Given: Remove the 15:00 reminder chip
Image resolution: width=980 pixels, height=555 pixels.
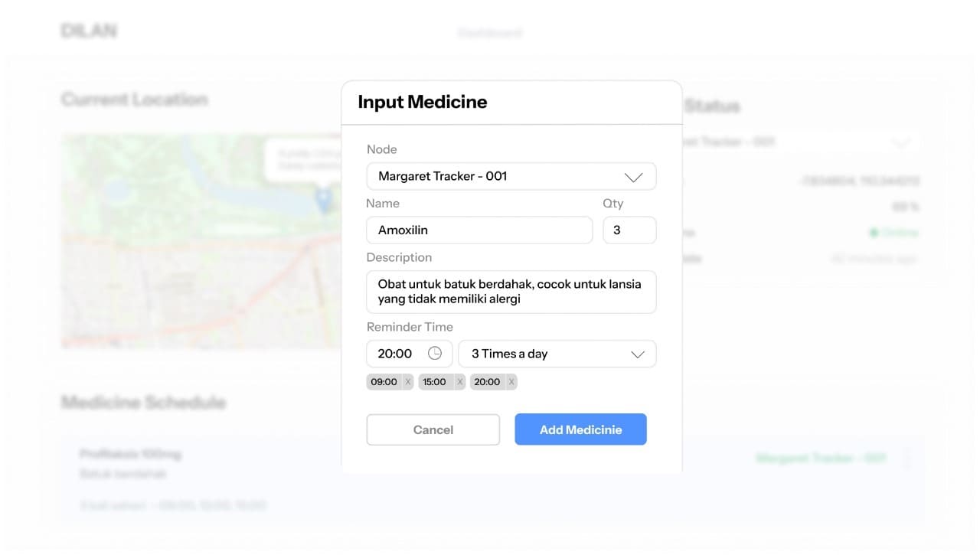Looking at the screenshot, I should point(460,382).
